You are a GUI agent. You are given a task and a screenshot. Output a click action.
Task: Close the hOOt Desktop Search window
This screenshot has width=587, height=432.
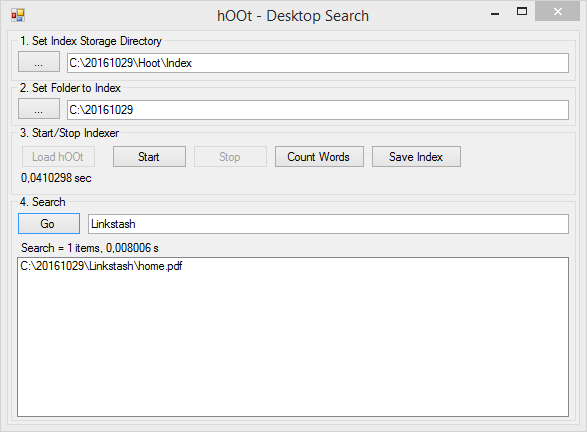557,12
